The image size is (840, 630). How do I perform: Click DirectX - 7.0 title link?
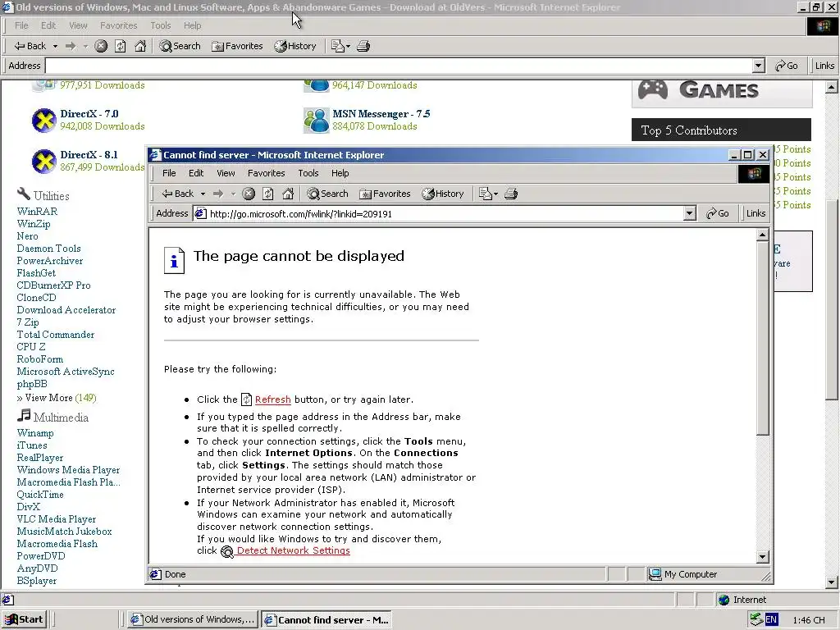pyautogui.click(x=89, y=114)
